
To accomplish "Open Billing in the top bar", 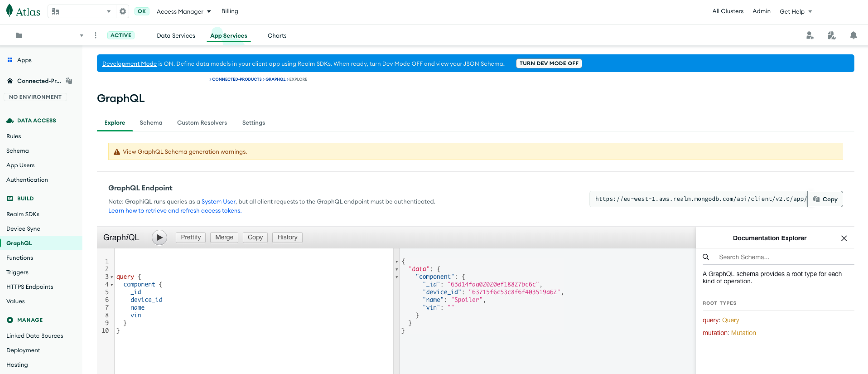I will [x=230, y=11].
